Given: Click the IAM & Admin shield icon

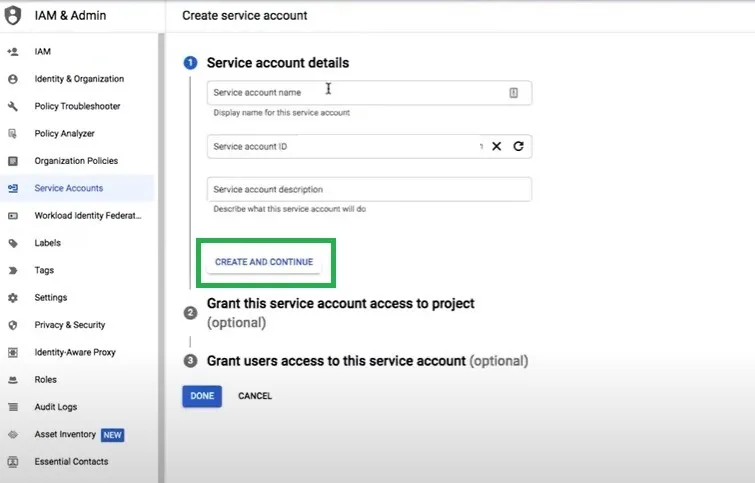Looking at the screenshot, I should pyautogui.click(x=13, y=15).
